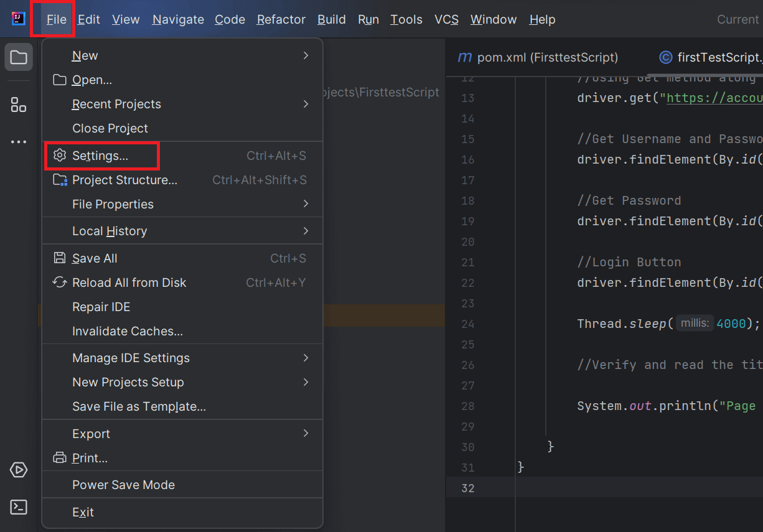Open the Project tool window folder icon

click(x=18, y=57)
